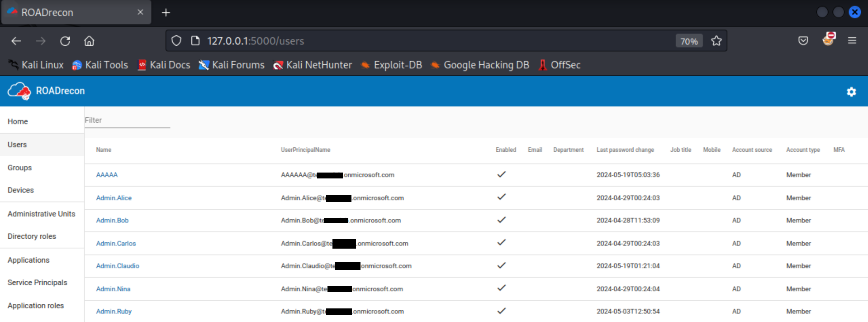Screen dimensions: 868x322
Task: Click the Filter input field
Action: tap(127, 120)
